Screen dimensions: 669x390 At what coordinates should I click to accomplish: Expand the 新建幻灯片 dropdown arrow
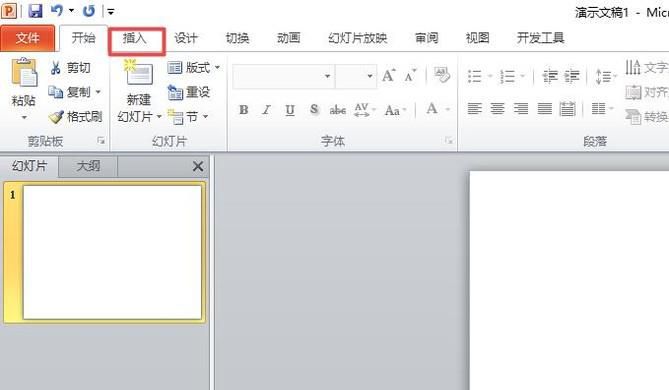point(159,116)
